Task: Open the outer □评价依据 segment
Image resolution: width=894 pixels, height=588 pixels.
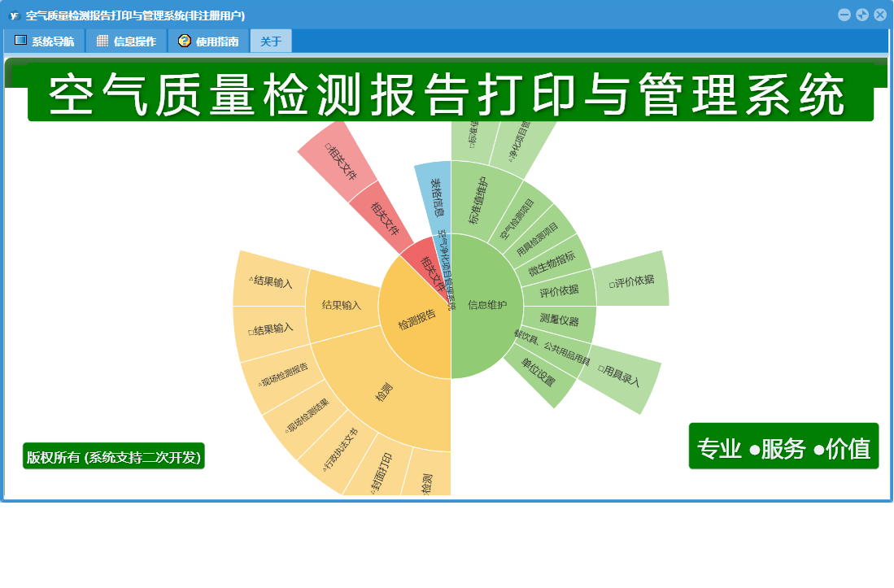Action: (631, 281)
